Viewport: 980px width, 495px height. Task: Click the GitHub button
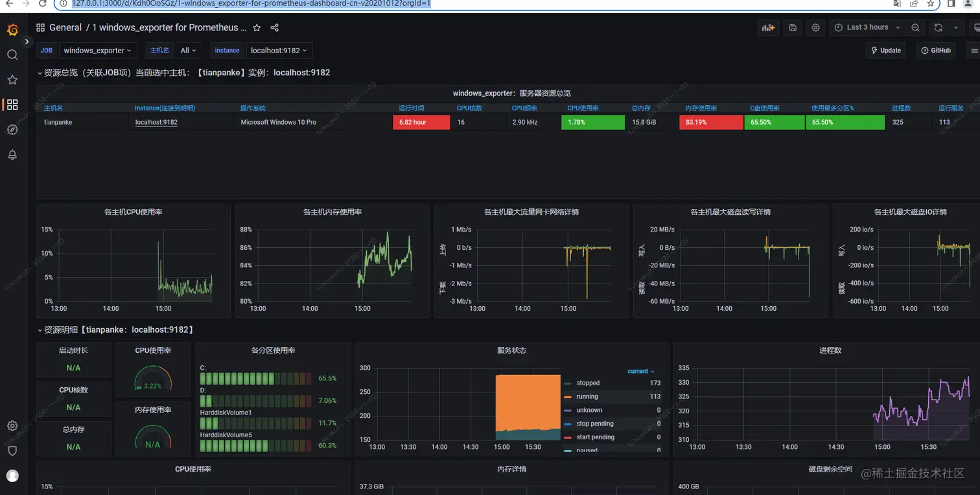point(936,50)
